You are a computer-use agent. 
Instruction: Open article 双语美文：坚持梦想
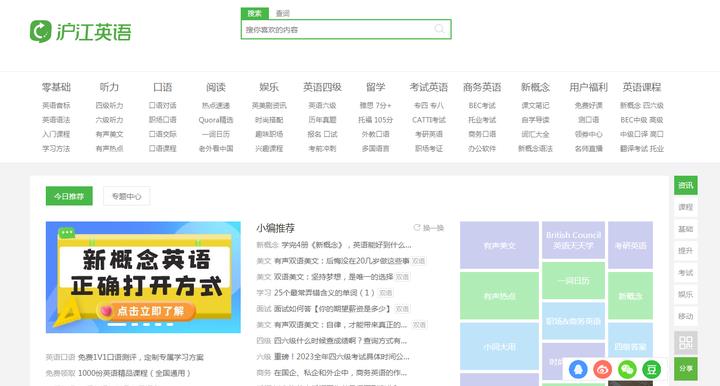[x=333, y=277]
